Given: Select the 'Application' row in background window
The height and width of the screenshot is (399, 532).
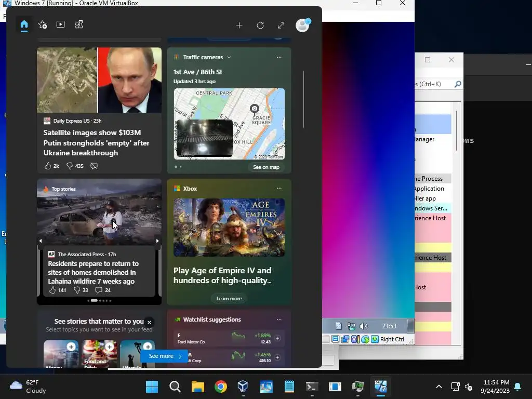Looking at the screenshot, I should [433, 189].
